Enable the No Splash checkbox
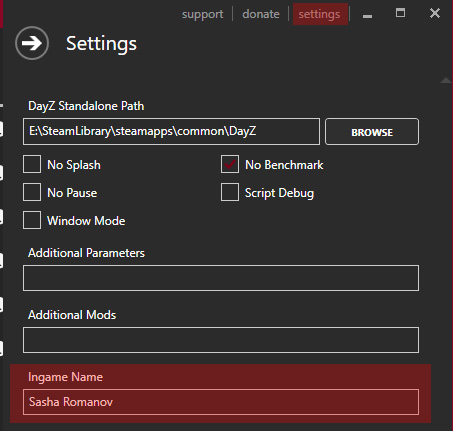The image size is (453, 431). [x=32, y=164]
